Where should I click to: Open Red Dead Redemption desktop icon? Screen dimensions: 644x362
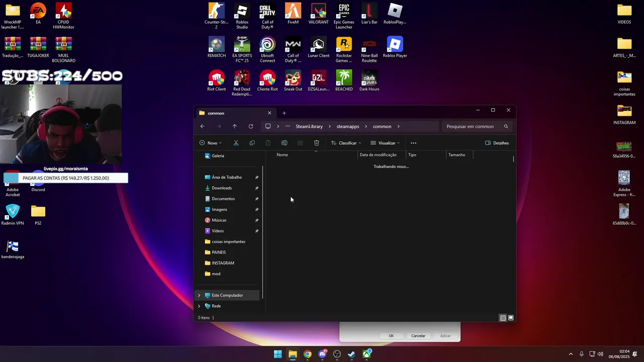(242, 83)
